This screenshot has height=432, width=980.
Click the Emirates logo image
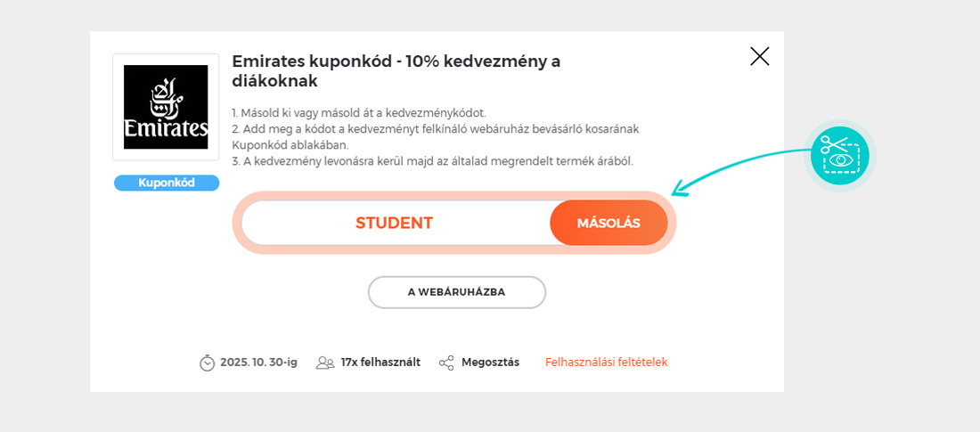166,107
